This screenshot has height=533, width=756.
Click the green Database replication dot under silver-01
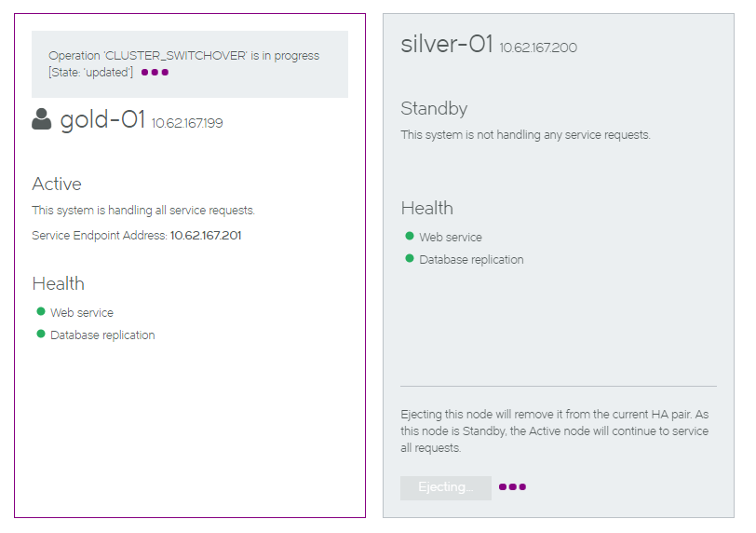[x=410, y=258]
